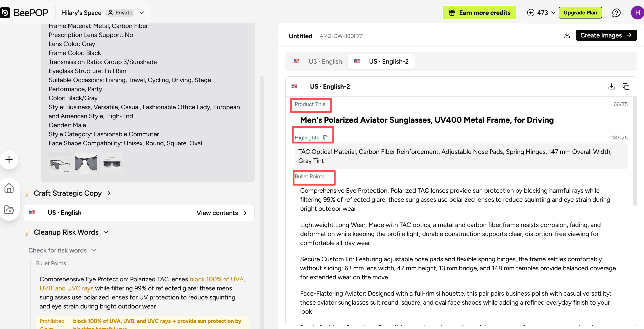
Task: Collapse Cleanup Risk Words section
Action: tap(106, 232)
